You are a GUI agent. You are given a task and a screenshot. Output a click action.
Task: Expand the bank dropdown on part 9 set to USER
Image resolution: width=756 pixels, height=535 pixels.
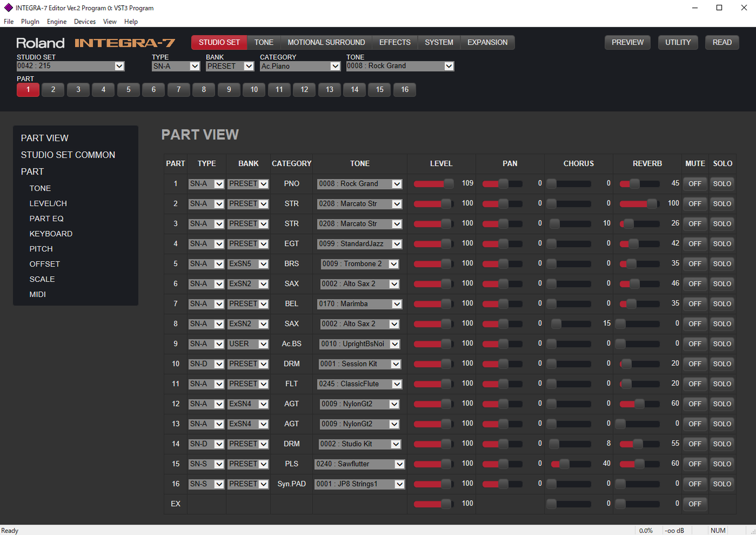(248, 343)
